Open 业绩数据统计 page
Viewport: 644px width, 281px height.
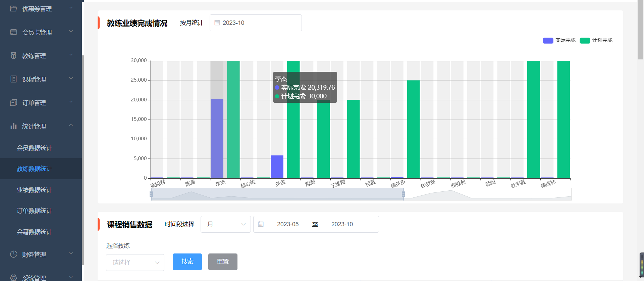coord(41,190)
